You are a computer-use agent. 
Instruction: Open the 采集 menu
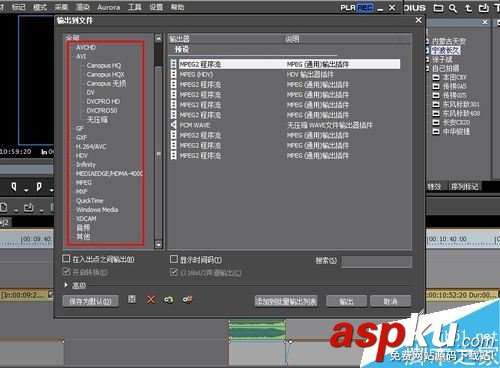(x=61, y=7)
